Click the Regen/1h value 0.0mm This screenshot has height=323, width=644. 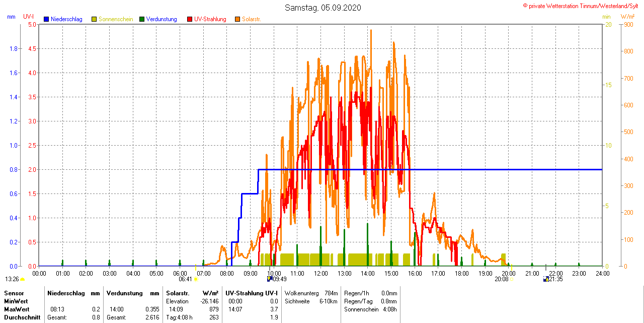[x=389, y=293]
